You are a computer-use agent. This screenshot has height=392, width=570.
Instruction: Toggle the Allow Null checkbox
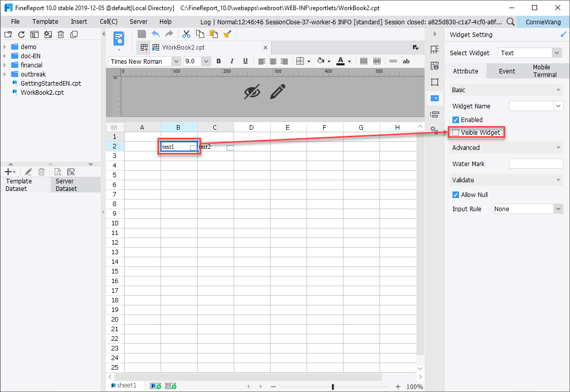pos(455,194)
